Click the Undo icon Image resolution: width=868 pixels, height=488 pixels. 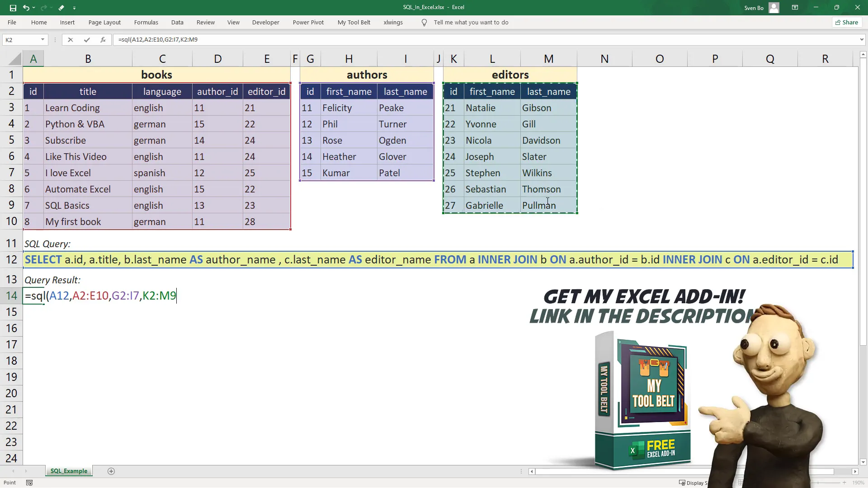tap(26, 8)
